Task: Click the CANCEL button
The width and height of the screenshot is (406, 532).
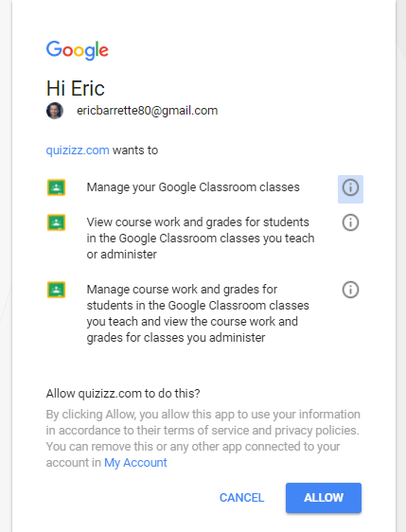Action: pyautogui.click(x=241, y=498)
